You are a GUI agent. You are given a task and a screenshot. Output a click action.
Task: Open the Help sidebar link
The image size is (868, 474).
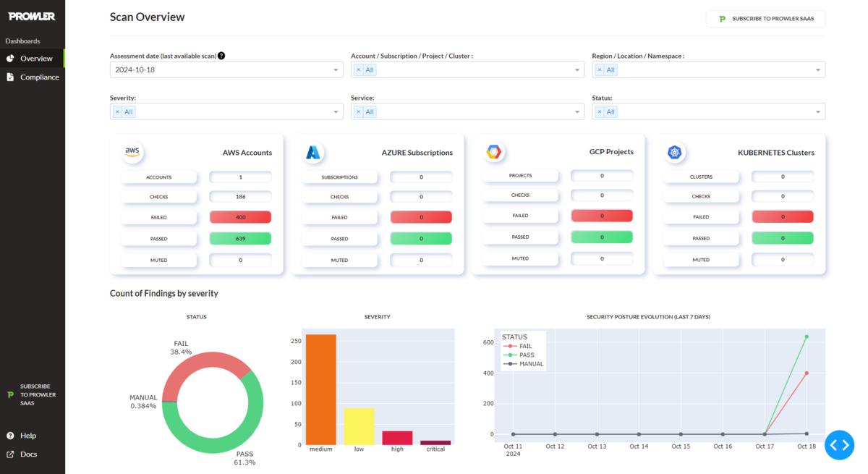tap(28, 436)
